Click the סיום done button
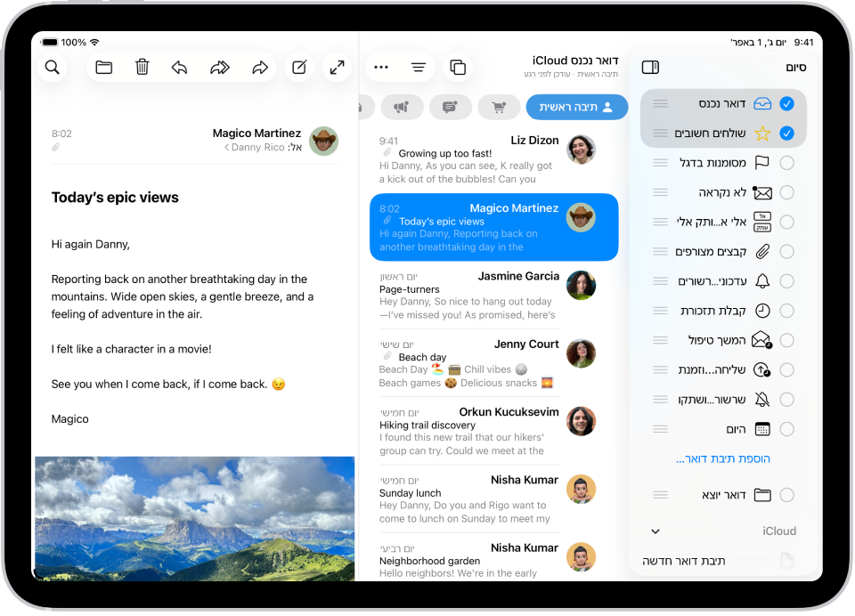 (x=795, y=68)
